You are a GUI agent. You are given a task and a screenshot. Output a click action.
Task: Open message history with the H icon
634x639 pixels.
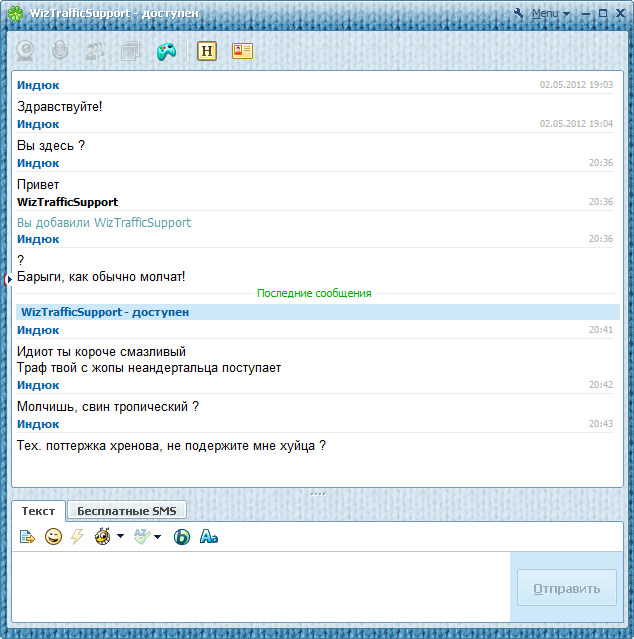click(207, 51)
